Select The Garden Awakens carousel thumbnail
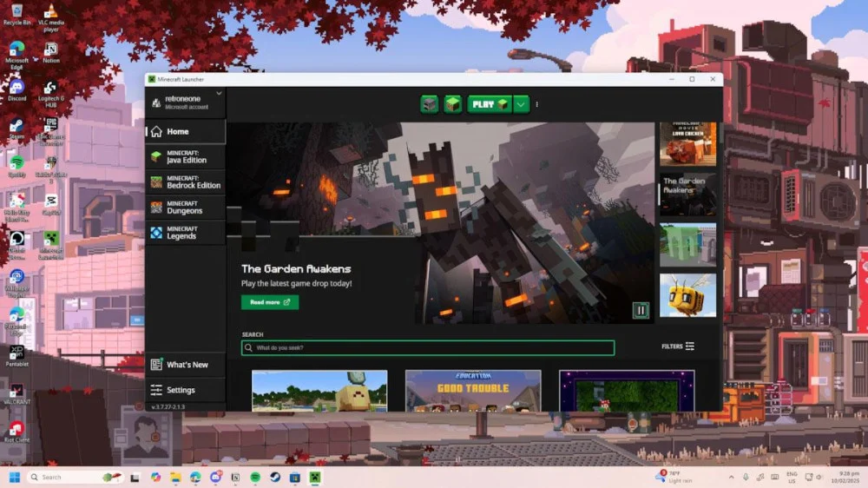The width and height of the screenshot is (868, 488). [x=687, y=195]
